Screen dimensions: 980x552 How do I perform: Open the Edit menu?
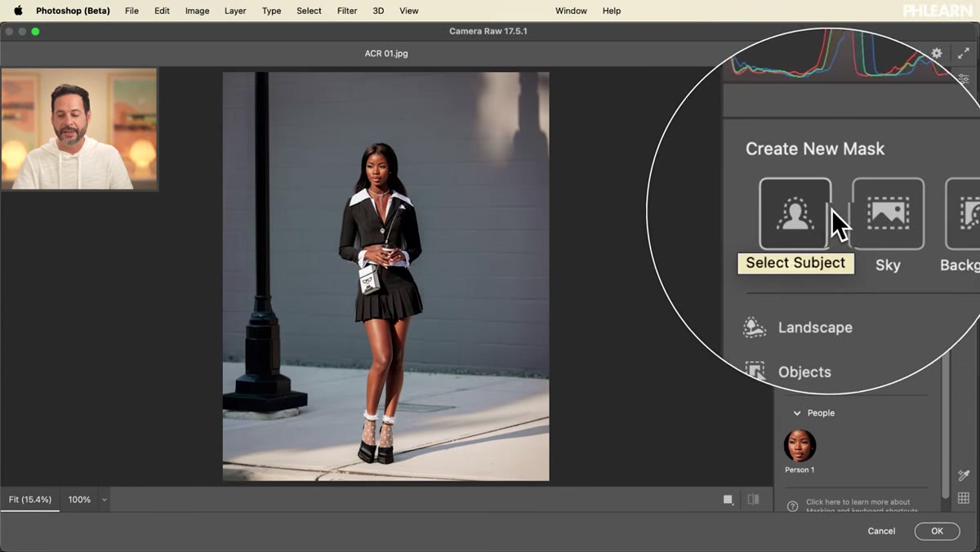tap(162, 11)
